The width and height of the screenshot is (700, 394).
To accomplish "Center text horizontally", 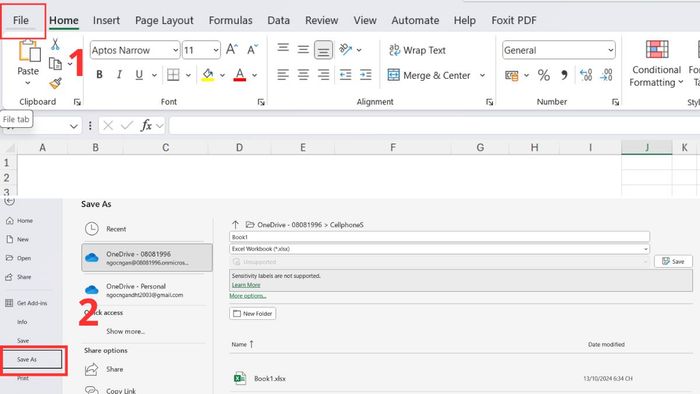I will coord(303,75).
